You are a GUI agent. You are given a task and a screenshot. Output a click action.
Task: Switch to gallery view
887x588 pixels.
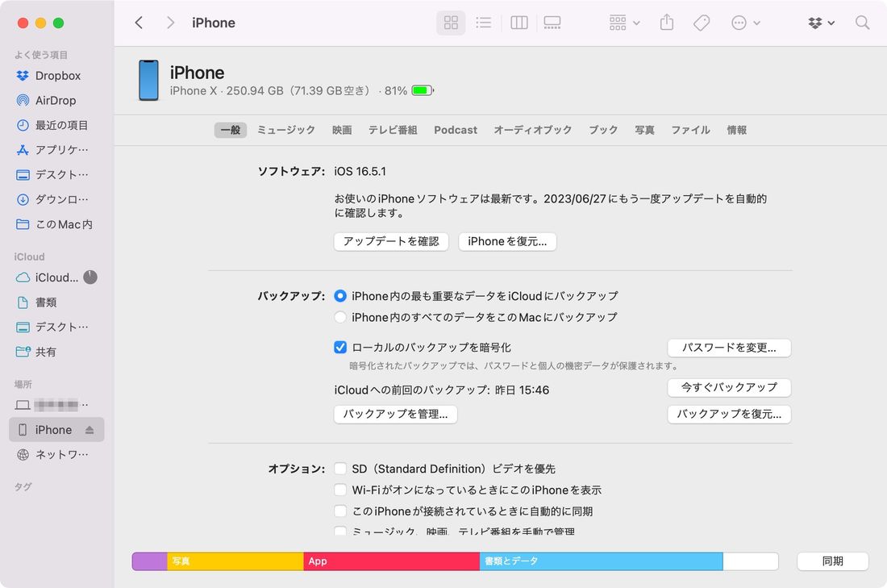click(552, 23)
